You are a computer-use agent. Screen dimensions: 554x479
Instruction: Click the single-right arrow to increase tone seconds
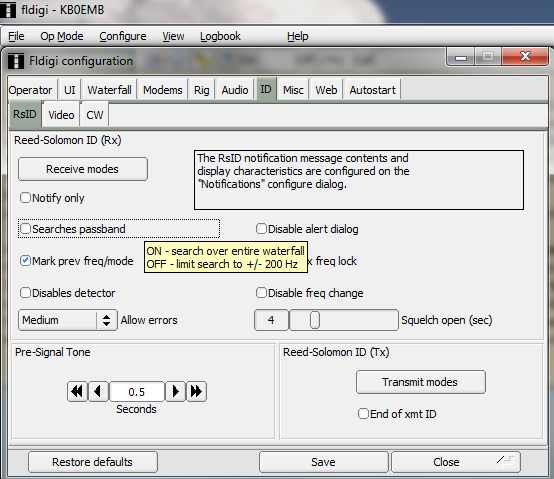tap(176, 391)
